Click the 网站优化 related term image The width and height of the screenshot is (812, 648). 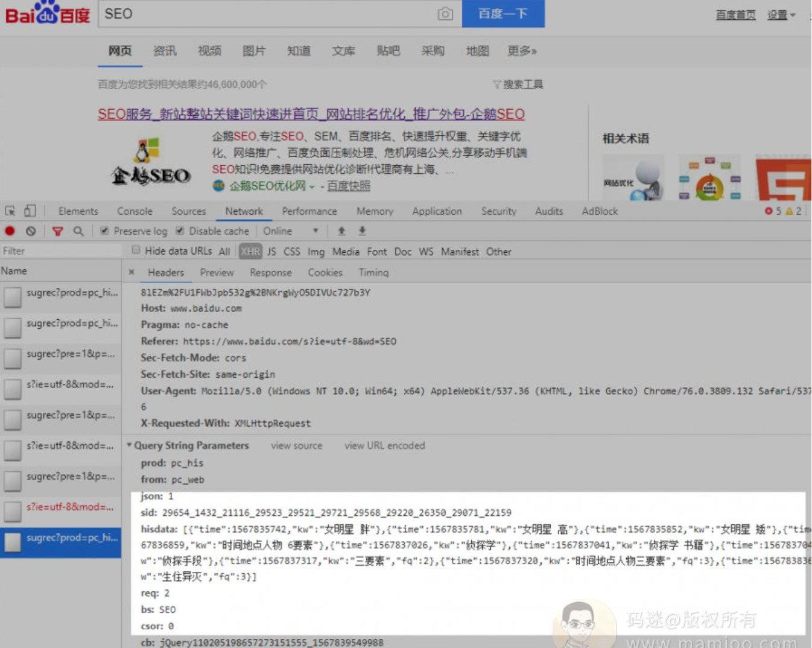click(633, 177)
